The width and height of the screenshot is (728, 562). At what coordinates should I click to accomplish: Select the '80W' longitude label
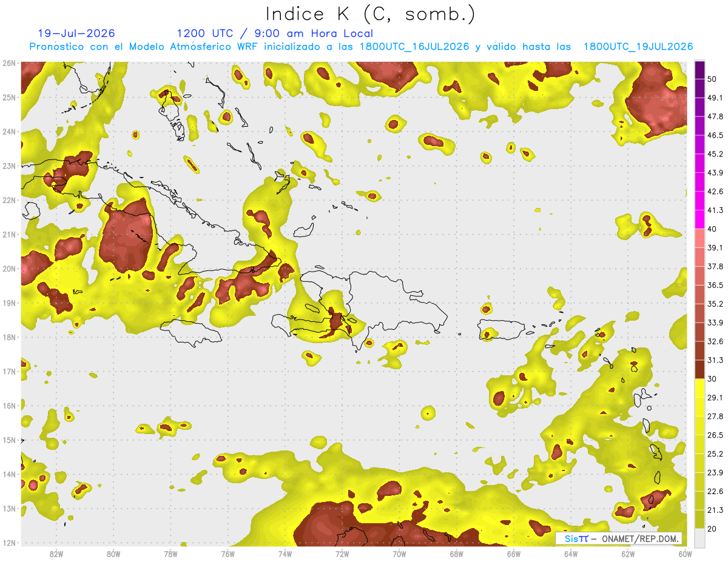tap(113, 553)
